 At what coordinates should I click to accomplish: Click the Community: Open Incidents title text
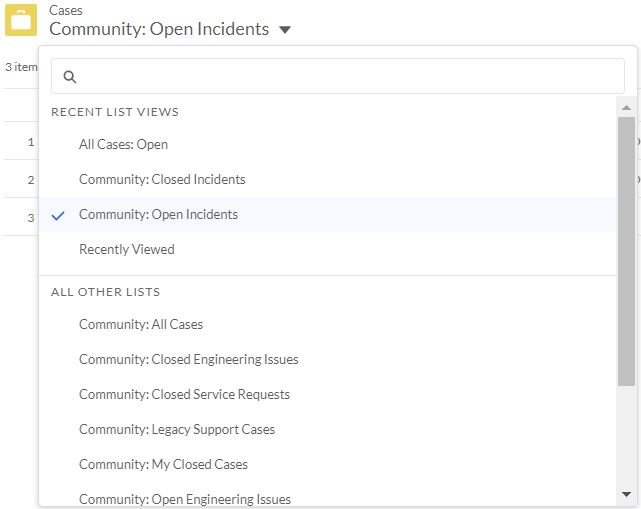(x=159, y=29)
